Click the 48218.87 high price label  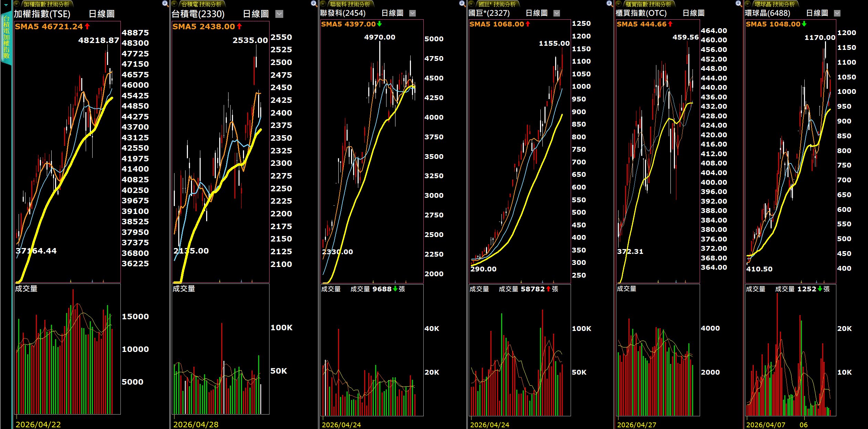point(98,40)
